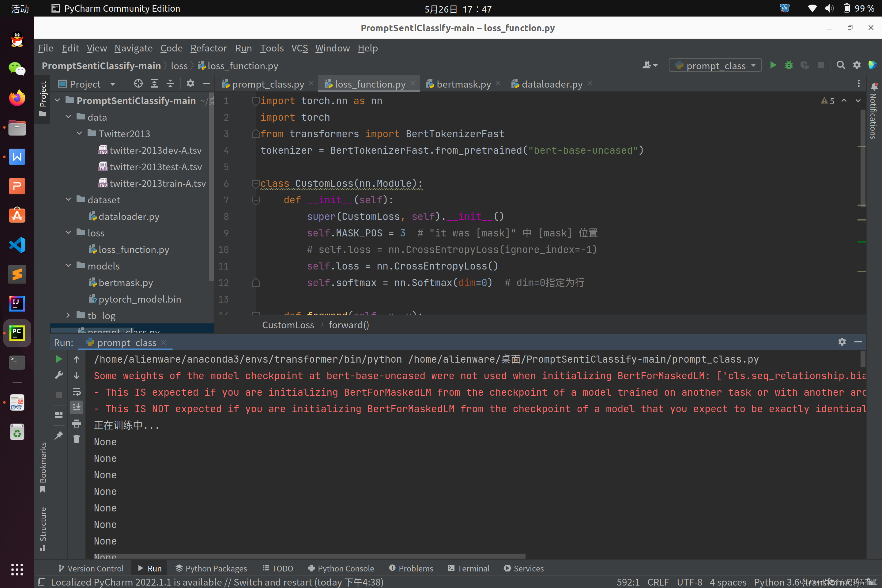Print the run output
The image size is (882, 588).
(x=77, y=423)
